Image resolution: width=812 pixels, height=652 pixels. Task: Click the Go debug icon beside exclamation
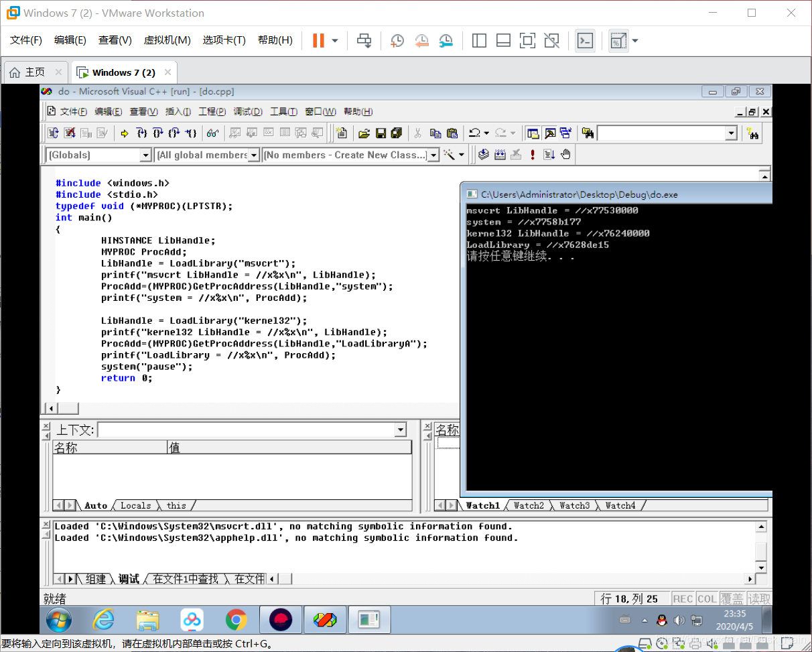[x=549, y=155]
